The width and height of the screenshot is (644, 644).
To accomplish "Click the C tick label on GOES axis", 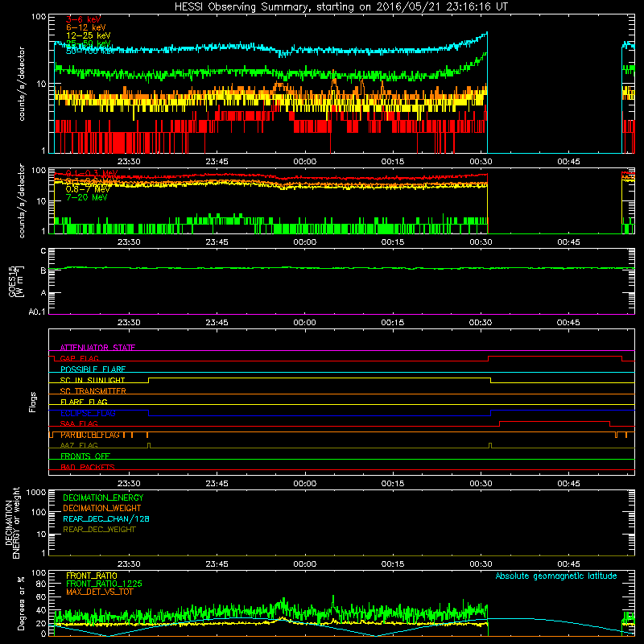I will 43,251.
